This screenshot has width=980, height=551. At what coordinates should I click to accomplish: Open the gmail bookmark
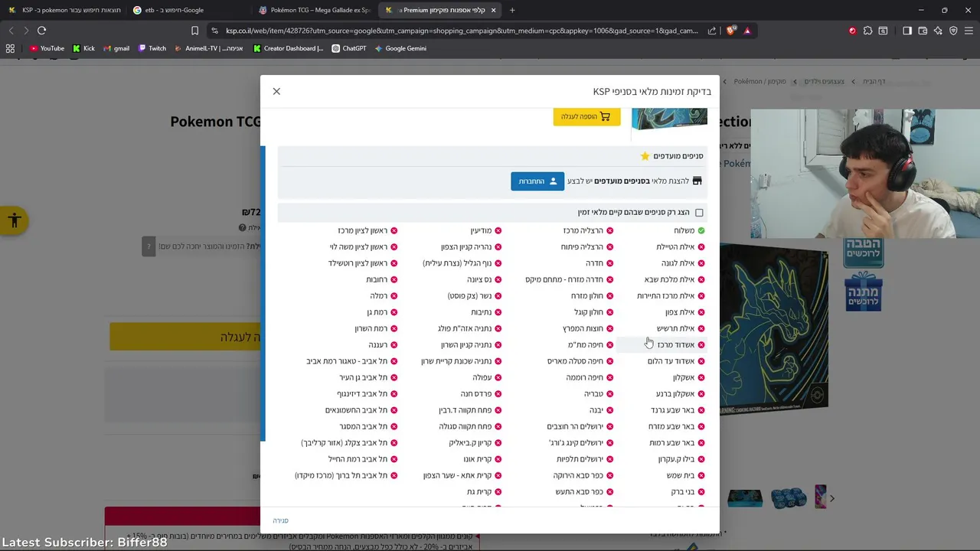click(x=116, y=48)
